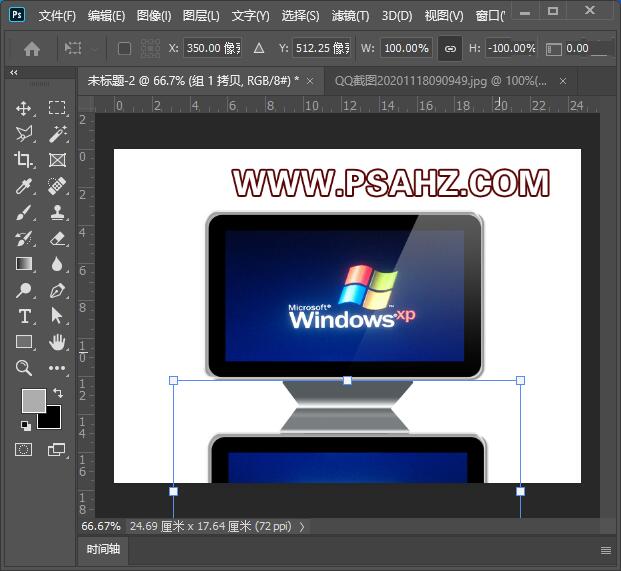
Task: Click the X position field
Action: [x=212, y=48]
